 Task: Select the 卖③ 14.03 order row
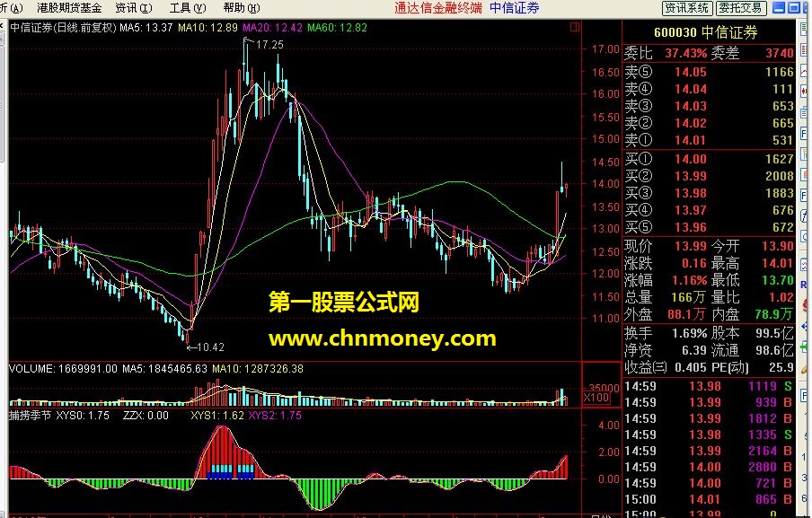coord(709,106)
